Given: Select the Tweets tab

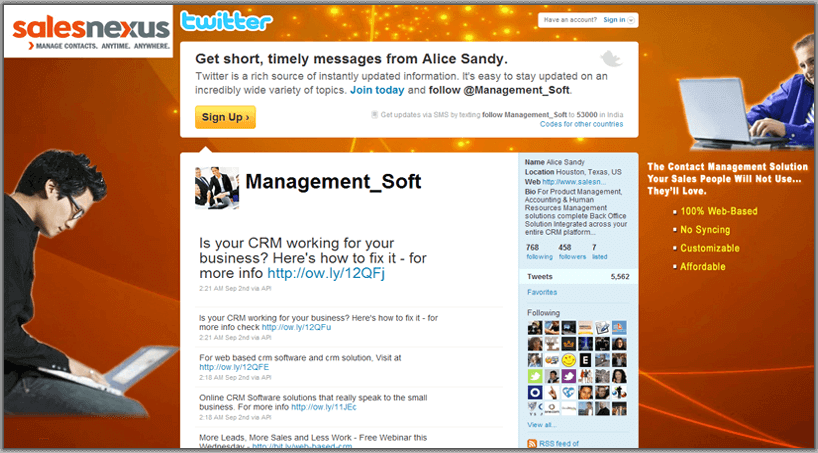Looking at the screenshot, I should pyautogui.click(x=578, y=277).
